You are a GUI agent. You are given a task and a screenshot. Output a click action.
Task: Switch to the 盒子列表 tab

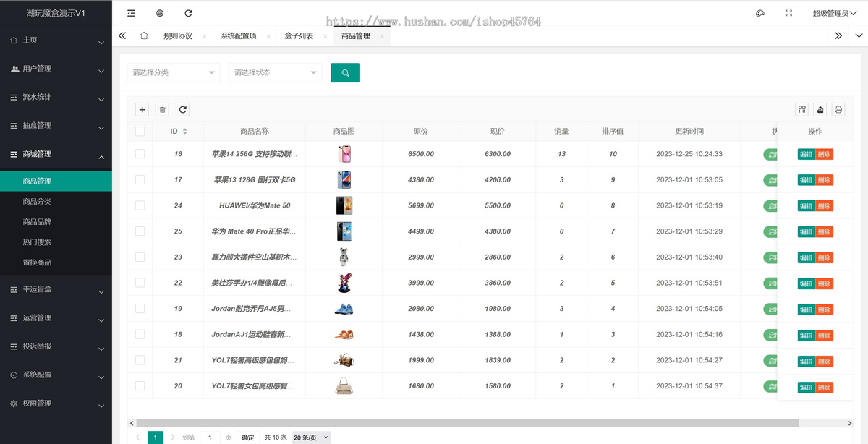[299, 36]
